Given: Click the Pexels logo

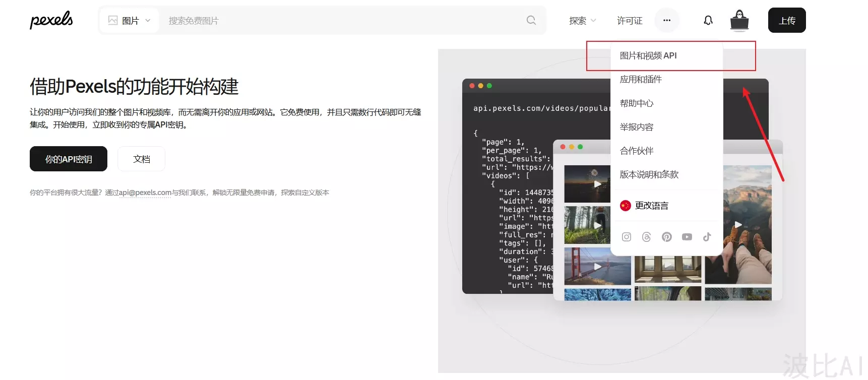Looking at the screenshot, I should click(x=51, y=20).
